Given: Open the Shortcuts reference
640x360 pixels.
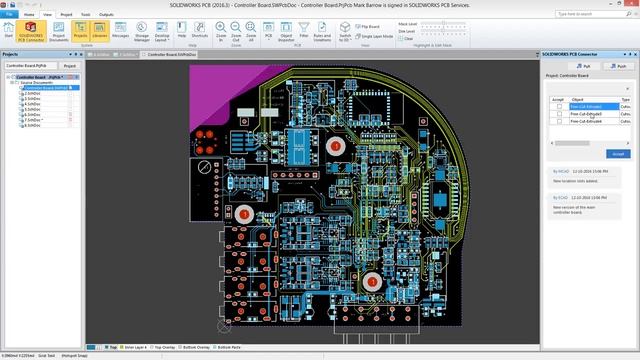Looking at the screenshot, I should click(x=200, y=30).
